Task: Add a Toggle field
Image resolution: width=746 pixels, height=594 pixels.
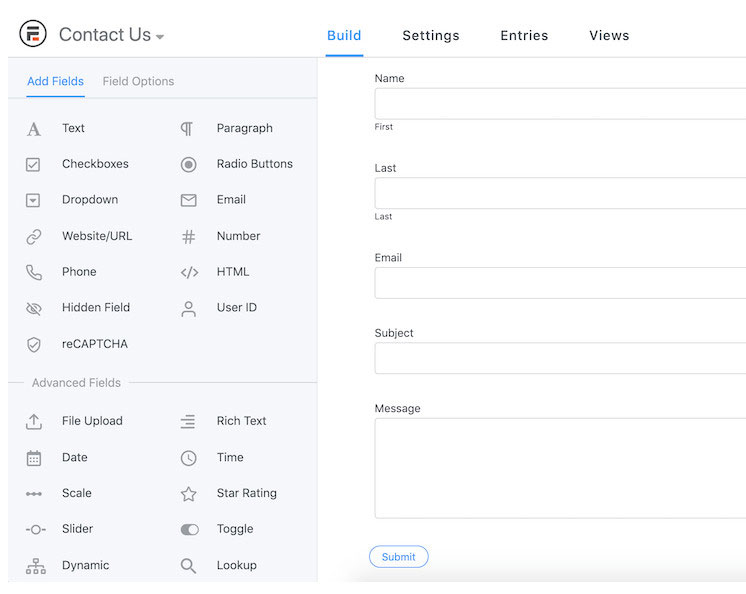Action: (234, 529)
